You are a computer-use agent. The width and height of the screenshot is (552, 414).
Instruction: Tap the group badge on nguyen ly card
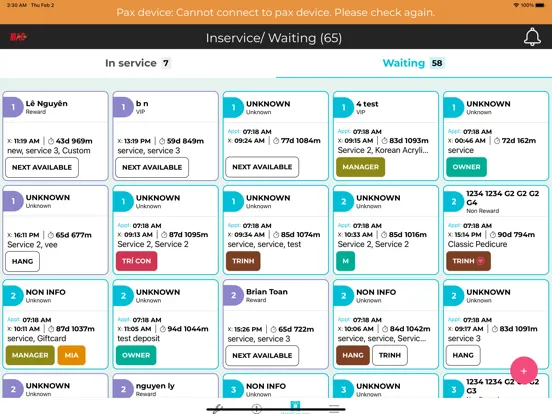coord(123,389)
